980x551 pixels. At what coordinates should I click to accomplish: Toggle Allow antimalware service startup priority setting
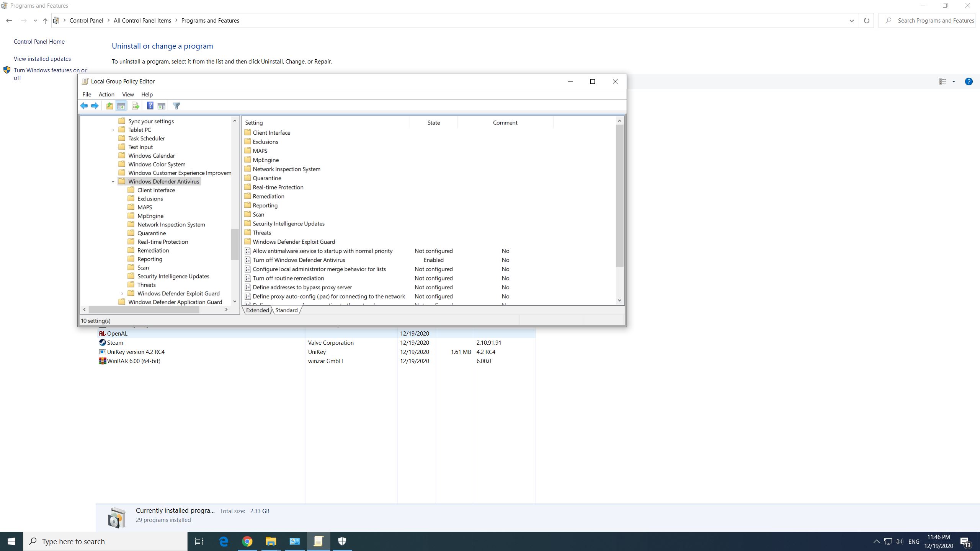click(x=323, y=250)
